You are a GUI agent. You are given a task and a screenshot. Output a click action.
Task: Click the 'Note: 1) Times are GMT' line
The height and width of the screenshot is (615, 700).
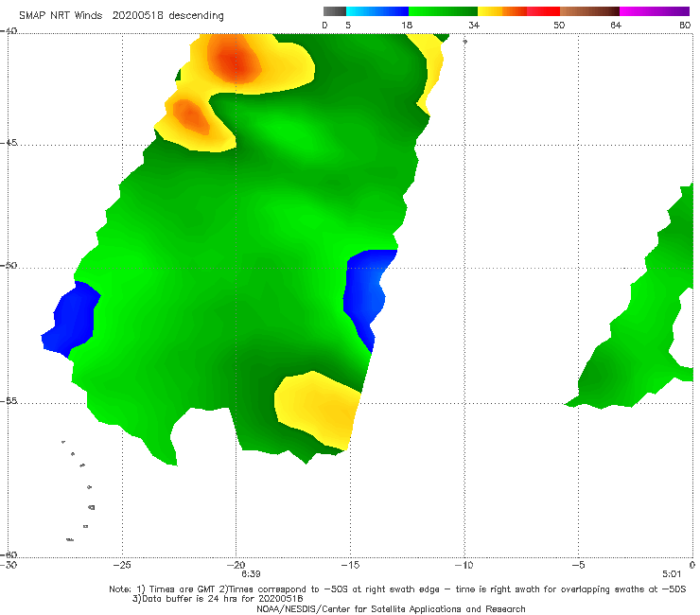coord(397,589)
